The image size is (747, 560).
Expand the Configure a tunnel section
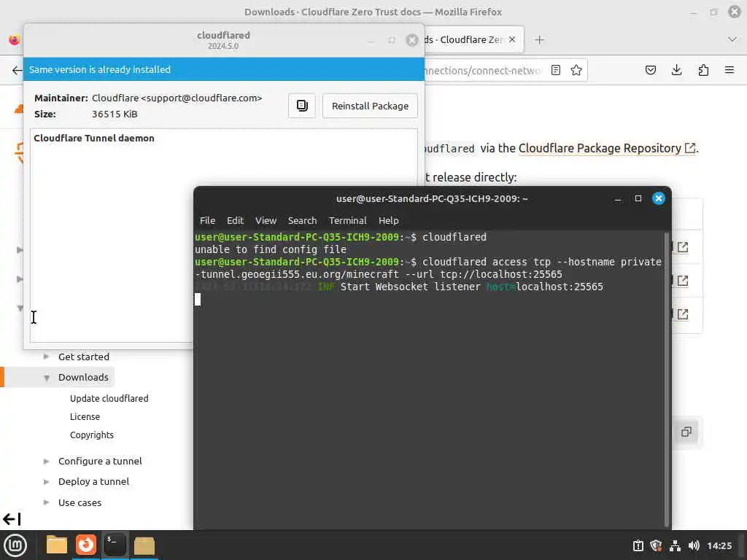point(46,461)
